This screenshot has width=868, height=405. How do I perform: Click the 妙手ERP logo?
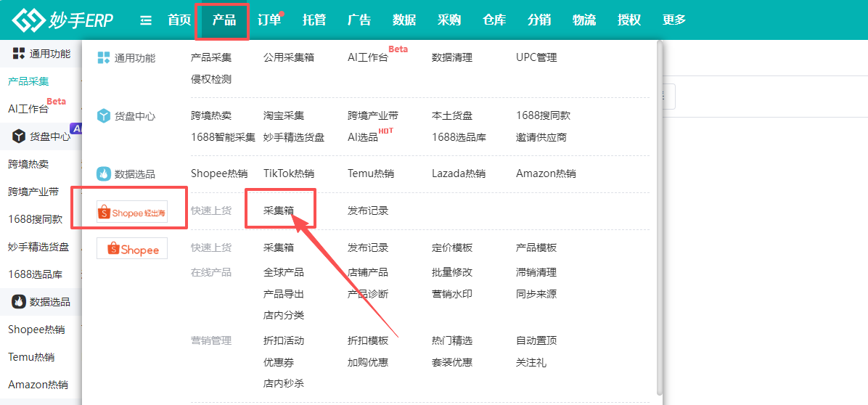click(63, 20)
